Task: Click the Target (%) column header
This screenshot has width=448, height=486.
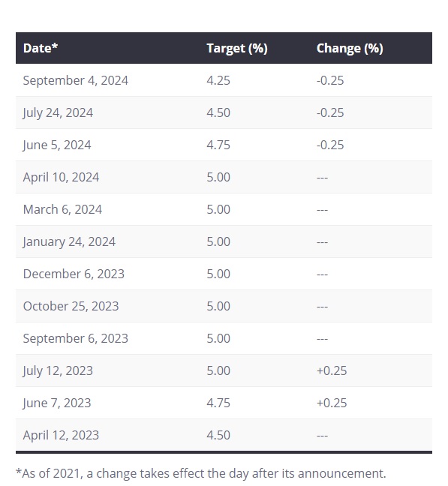Action: pyautogui.click(x=237, y=49)
